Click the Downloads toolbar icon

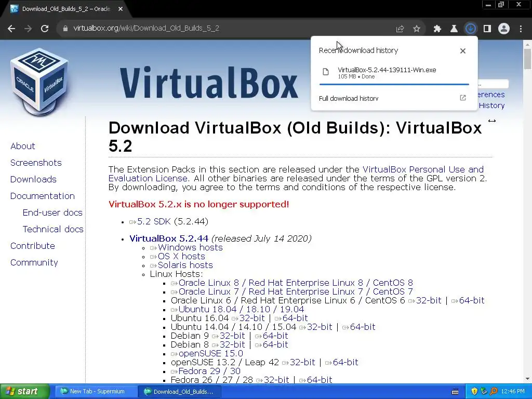coord(470,29)
